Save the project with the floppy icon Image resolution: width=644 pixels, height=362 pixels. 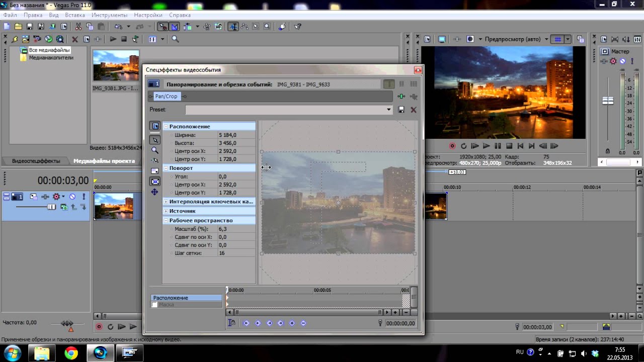tap(30, 27)
